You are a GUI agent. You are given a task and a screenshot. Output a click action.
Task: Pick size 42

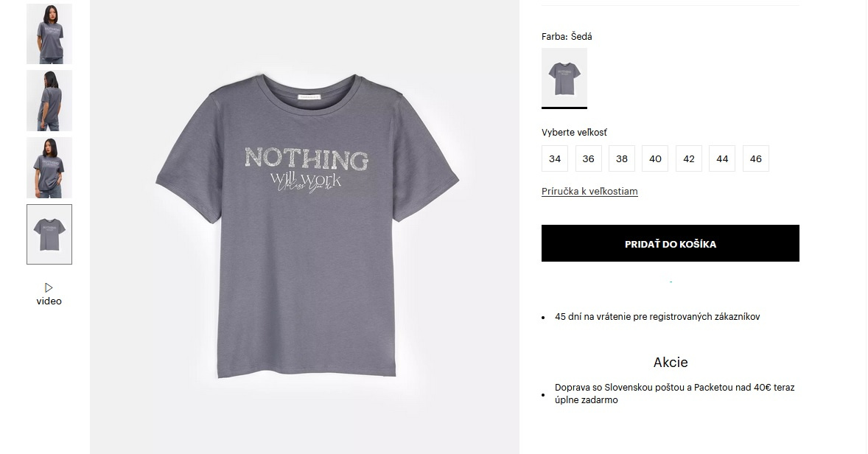(x=689, y=158)
